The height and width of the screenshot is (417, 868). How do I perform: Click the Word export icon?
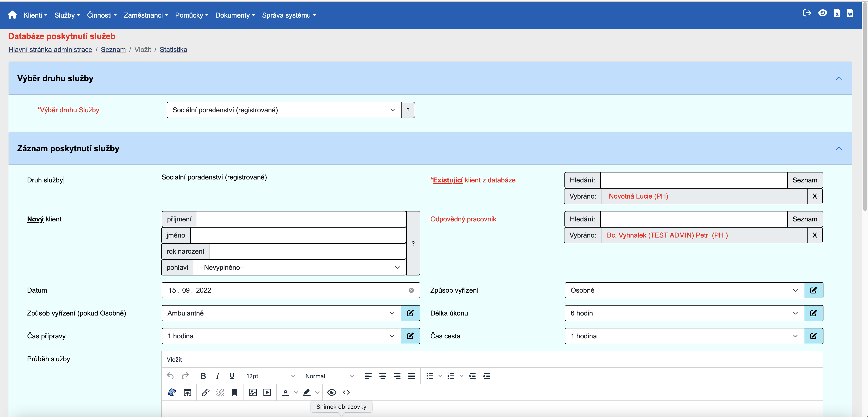[850, 13]
